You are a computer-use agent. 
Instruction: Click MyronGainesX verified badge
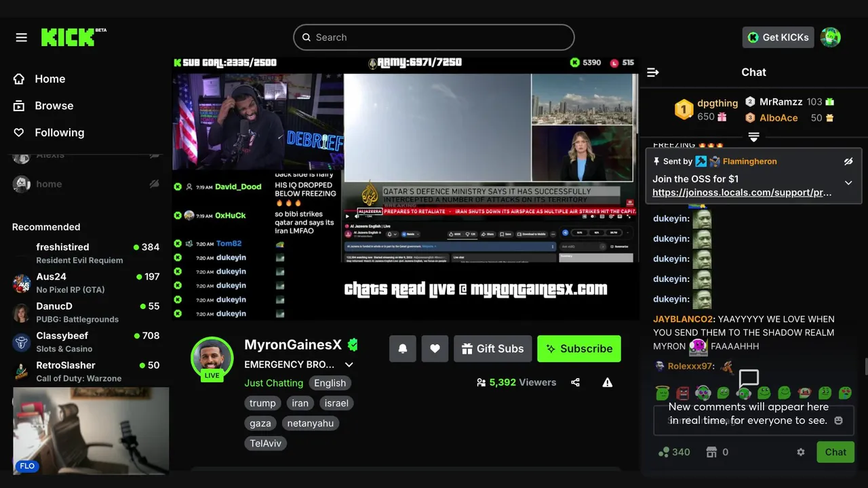pyautogui.click(x=353, y=344)
